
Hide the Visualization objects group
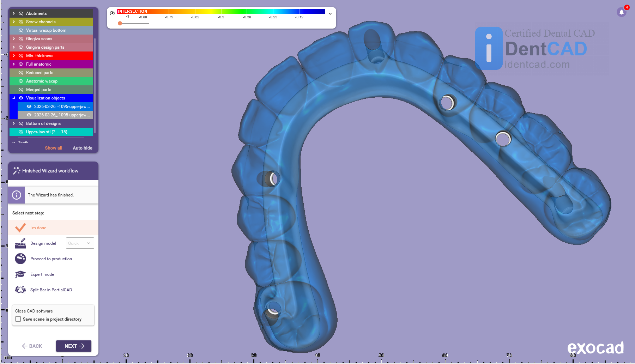(x=21, y=98)
